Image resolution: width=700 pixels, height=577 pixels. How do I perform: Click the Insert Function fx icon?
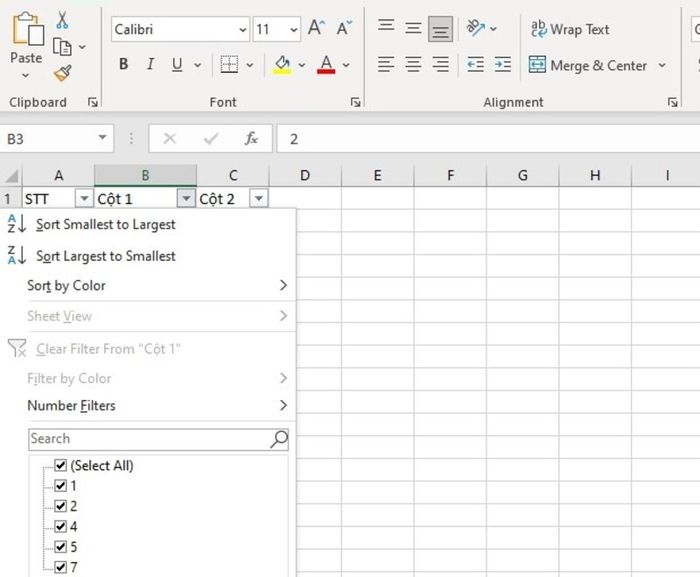(251, 138)
